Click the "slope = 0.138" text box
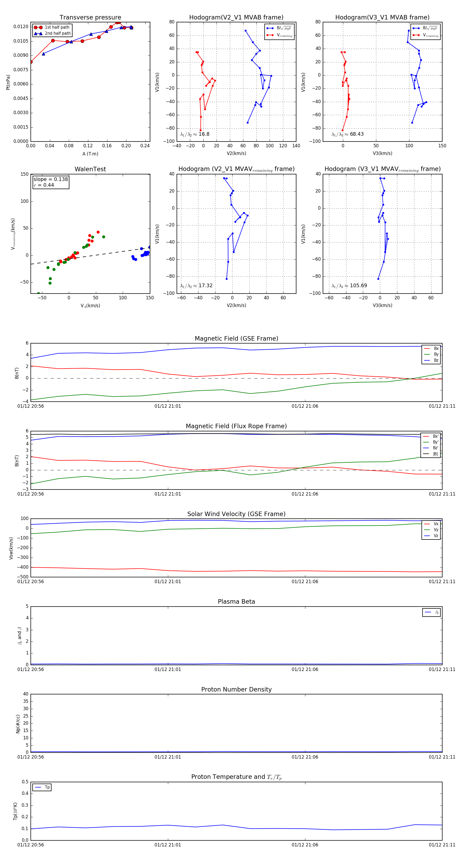Screen dimensions: 473x868 click(50, 179)
